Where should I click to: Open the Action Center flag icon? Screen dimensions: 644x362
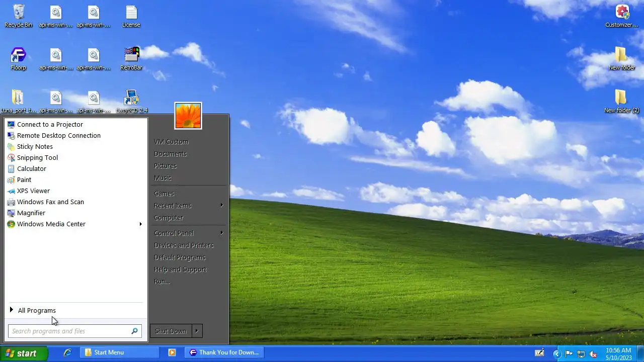tap(569, 354)
